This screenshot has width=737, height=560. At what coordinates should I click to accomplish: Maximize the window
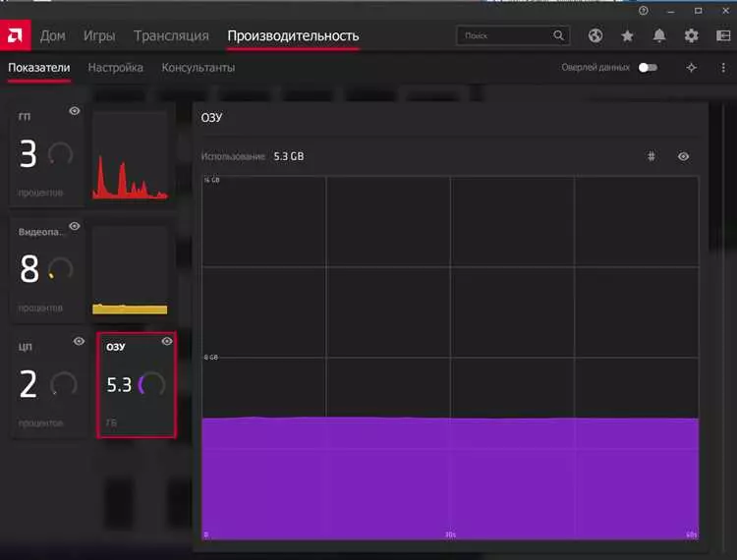point(699,11)
